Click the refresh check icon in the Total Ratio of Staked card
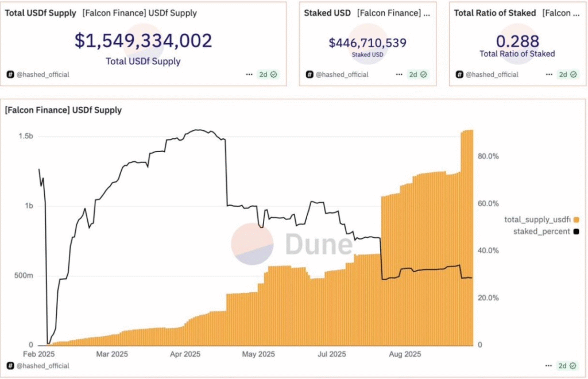 [x=573, y=75]
